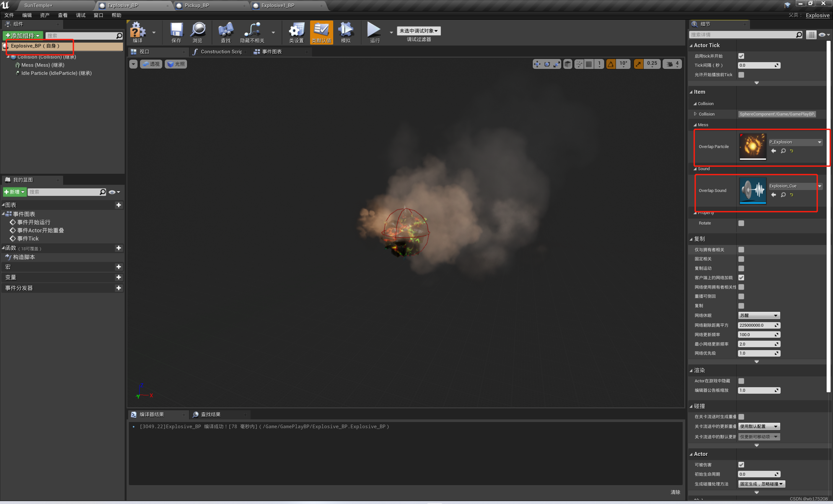Click 搜索详情 search field
The height and width of the screenshot is (504, 833).
pyautogui.click(x=745, y=35)
